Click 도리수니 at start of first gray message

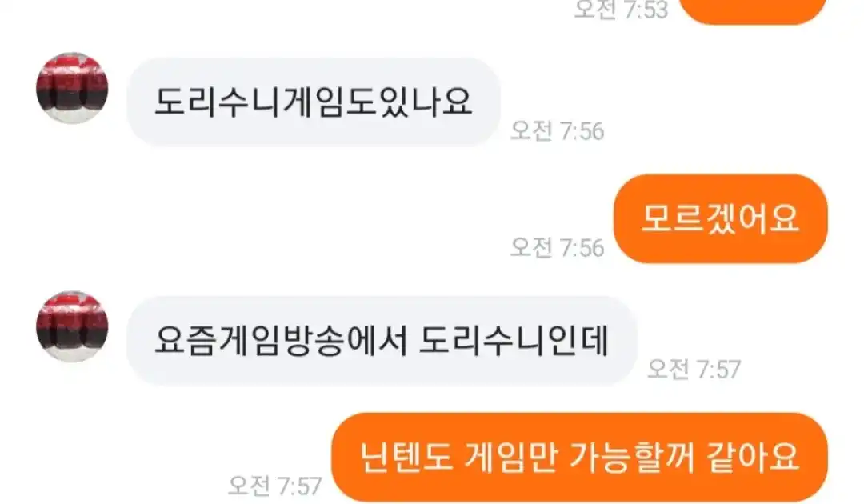coord(217,102)
